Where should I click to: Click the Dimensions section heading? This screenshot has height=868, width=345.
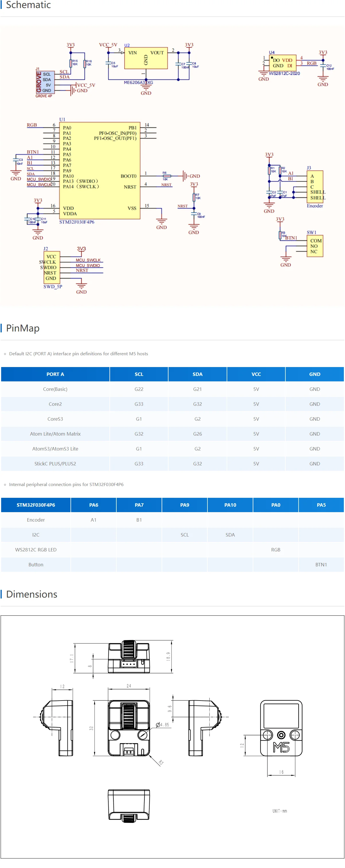coord(32,594)
